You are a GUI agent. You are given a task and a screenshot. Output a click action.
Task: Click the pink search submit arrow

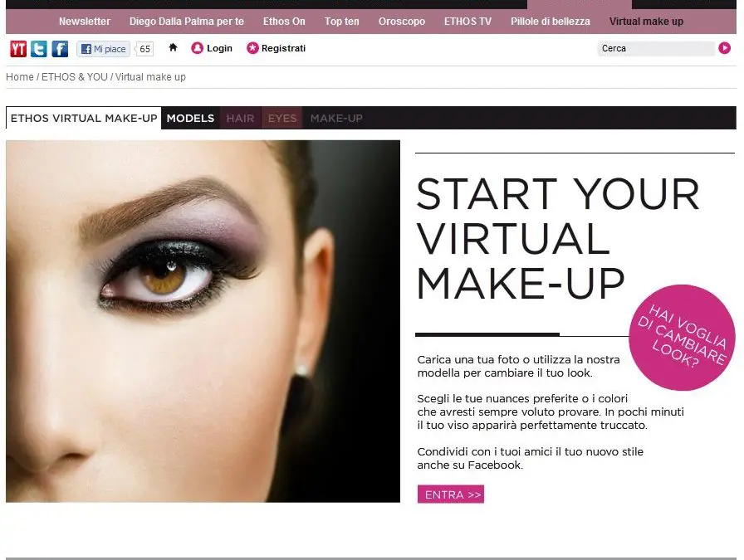[x=725, y=48]
